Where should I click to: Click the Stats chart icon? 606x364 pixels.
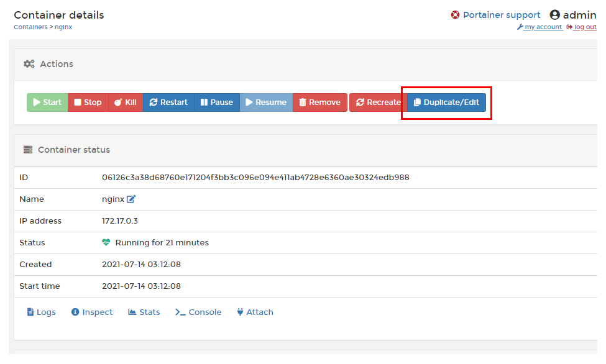click(132, 312)
